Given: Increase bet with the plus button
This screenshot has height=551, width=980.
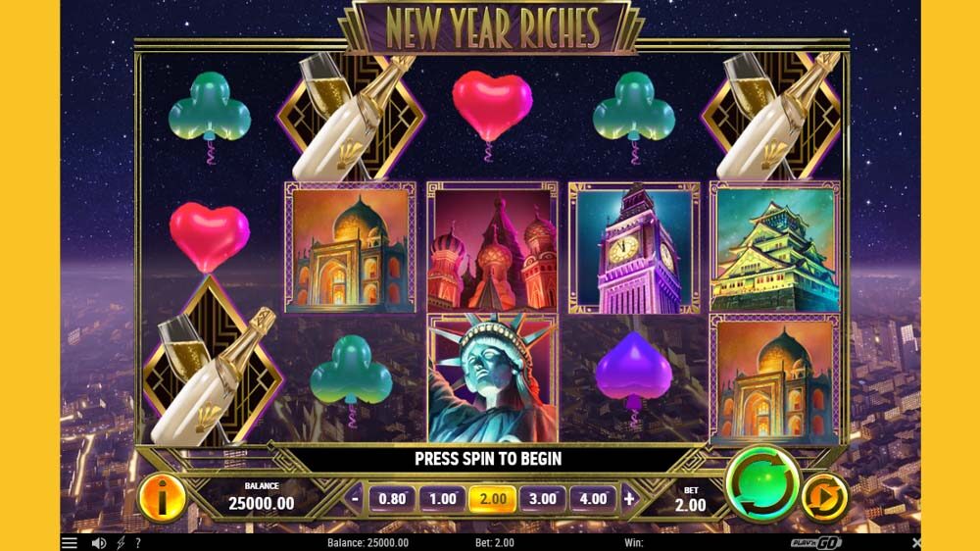Looking at the screenshot, I should (629, 498).
